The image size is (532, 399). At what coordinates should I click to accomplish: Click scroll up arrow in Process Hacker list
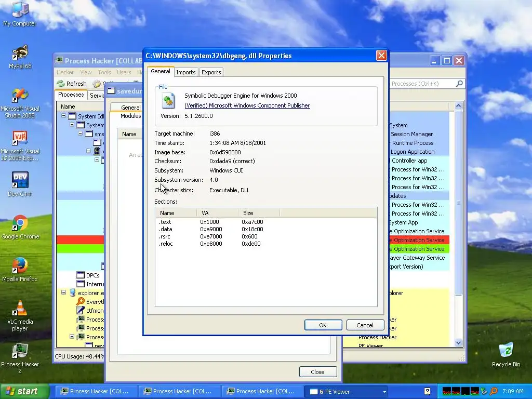coord(458,106)
